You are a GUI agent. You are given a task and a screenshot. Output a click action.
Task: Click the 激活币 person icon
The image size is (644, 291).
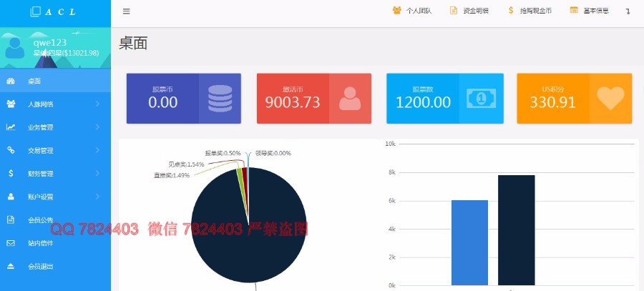350,99
